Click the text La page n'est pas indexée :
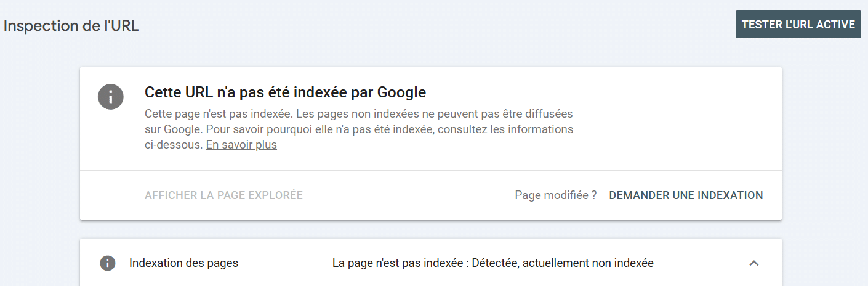 tap(400, 263)
